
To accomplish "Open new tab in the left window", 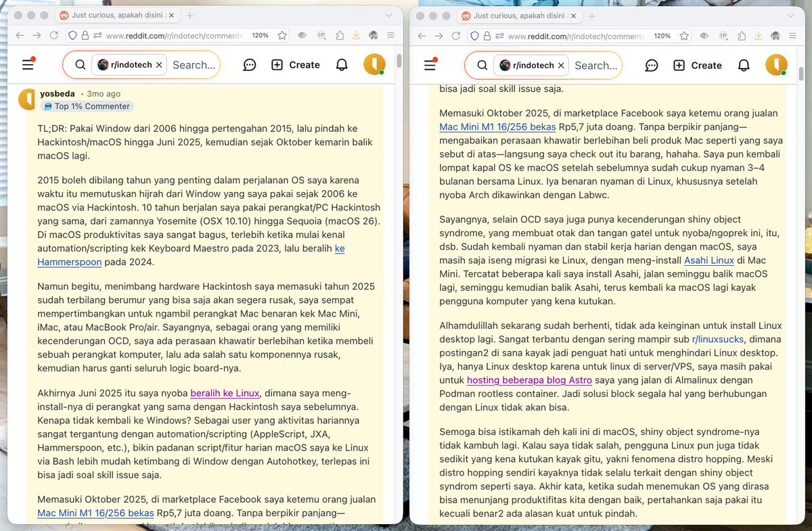I will point(189,15).
